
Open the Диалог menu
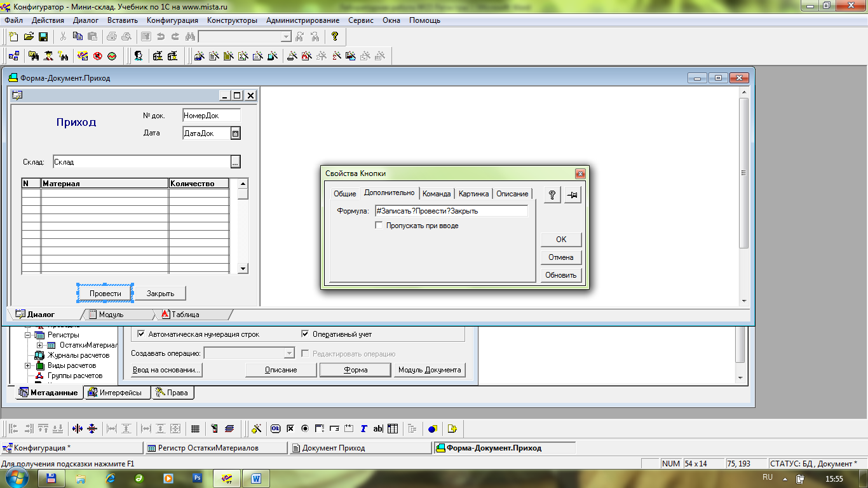86,20
